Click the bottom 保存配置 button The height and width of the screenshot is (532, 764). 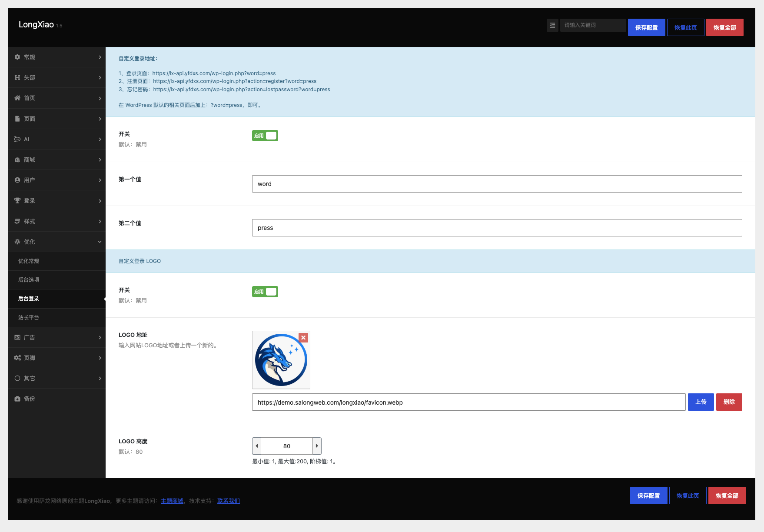(648, 495)
